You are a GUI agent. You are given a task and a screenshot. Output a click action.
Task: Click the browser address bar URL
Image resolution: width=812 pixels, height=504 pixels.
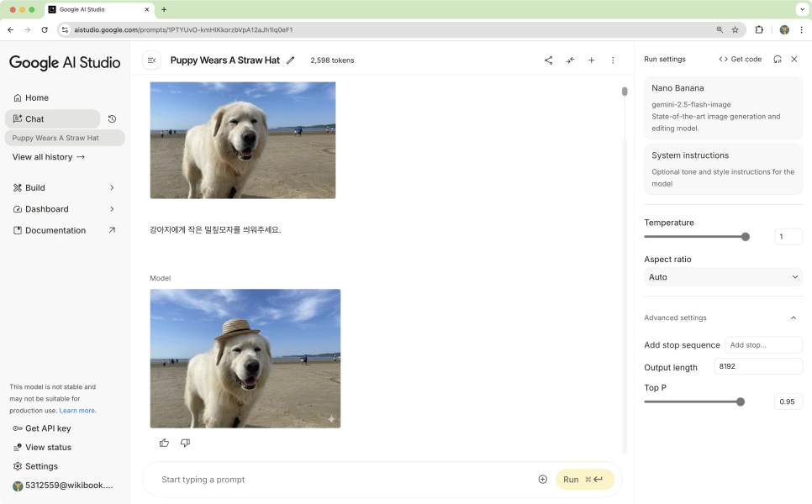click(183, 30)
